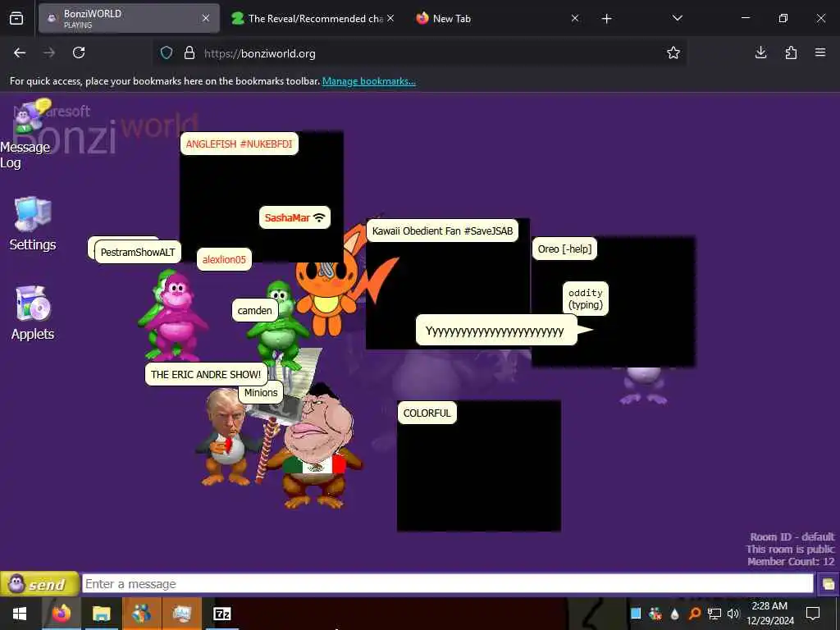Expand the list all tabs dropdown
The image size is (840, 630).
[677, 18]
